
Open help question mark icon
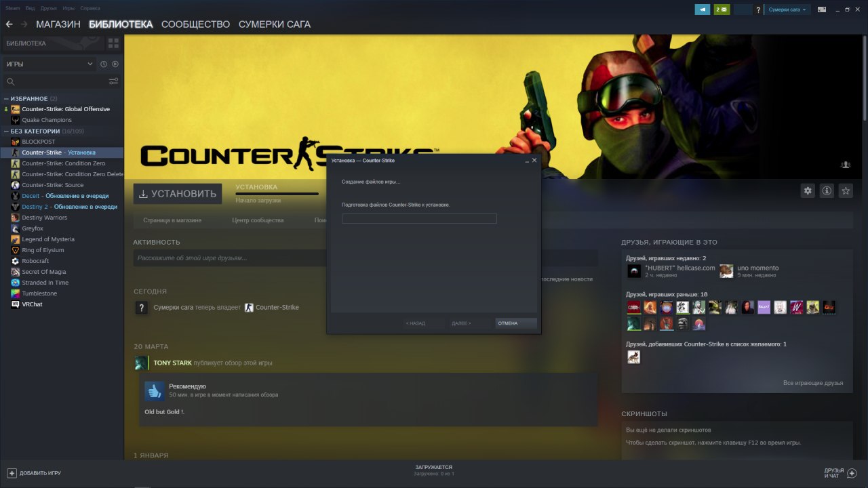click(758, 10)
